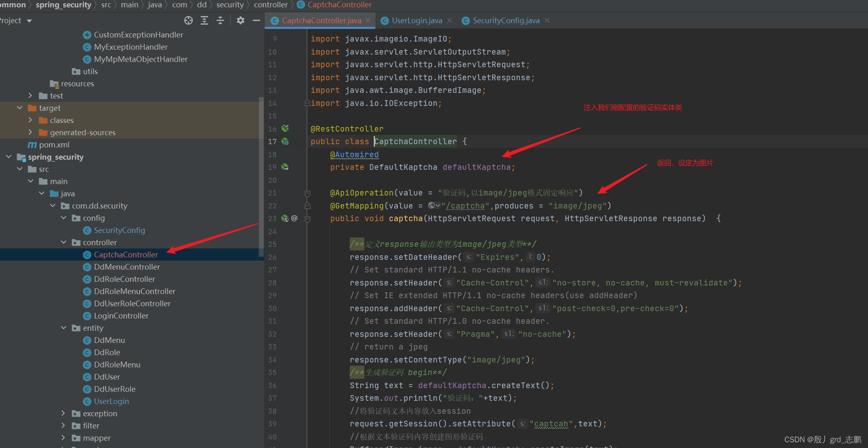Switch to the SecurityConfig.java tab
Viewport: 868px width, 448px height.
coord(506,21)
